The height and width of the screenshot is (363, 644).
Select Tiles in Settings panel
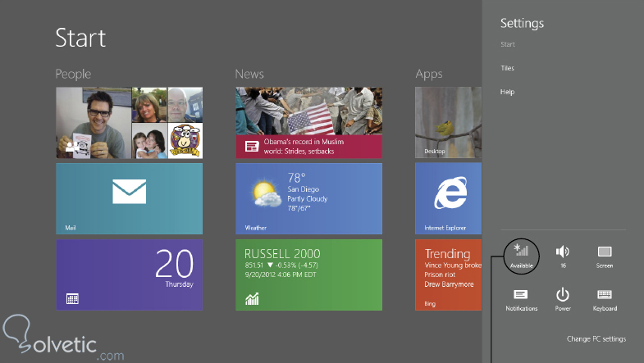coord(507,68)
